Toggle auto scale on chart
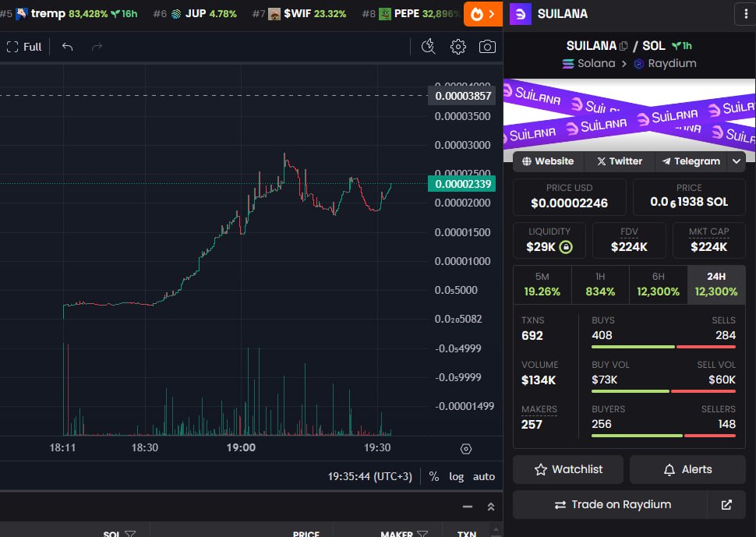 (483, 476)
